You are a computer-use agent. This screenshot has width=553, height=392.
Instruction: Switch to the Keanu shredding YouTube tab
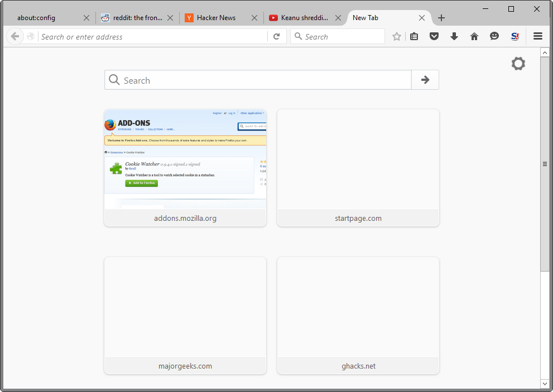tap(305, 18)
